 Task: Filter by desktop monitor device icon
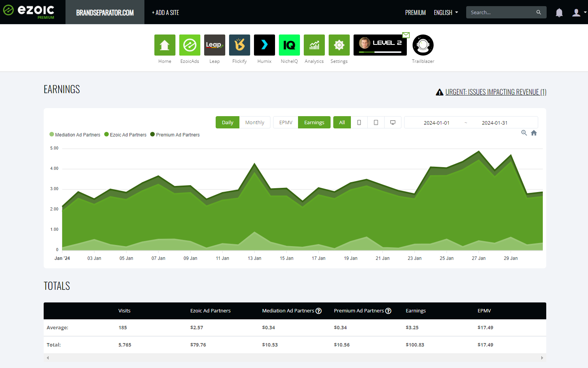point(393,122)
